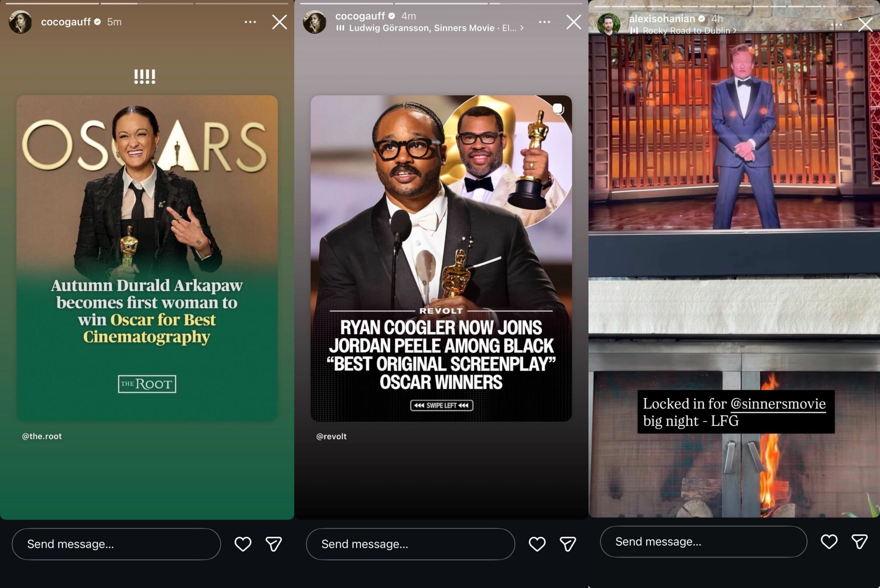Screen dimensions: 880x588
Task: Expand the chevron after the Sinners Movie track
Action: pyautogui.click(x=521, y=28)
